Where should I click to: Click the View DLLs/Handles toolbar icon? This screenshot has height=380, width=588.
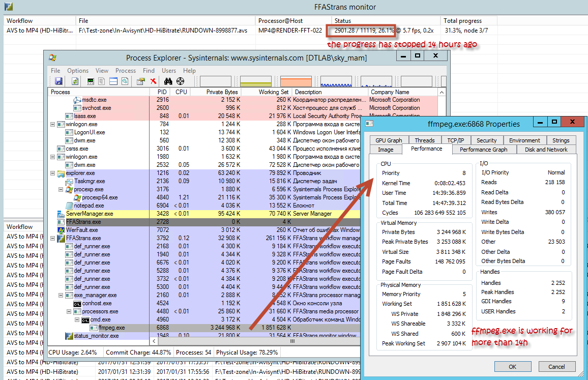125,81
